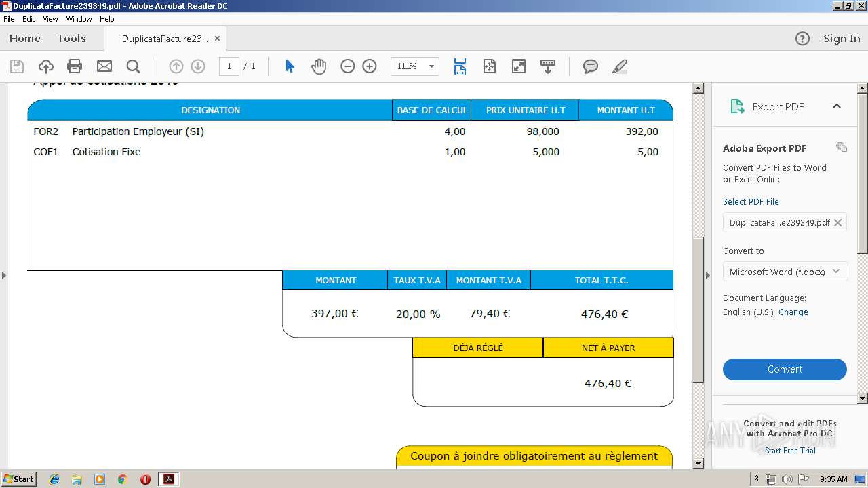Viewport: 868px width, 488px height.
Task: Send file by email envelope icon
Action: click(x=104, y=66)
